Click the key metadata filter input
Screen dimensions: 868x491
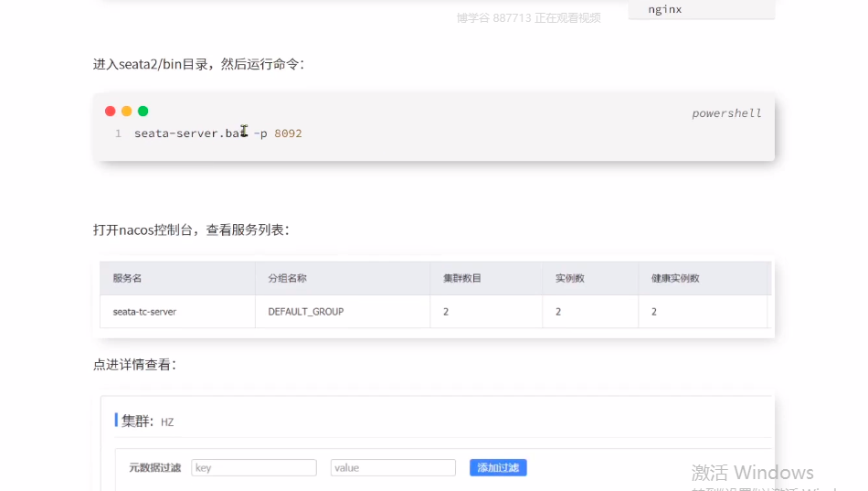point(254,468)
